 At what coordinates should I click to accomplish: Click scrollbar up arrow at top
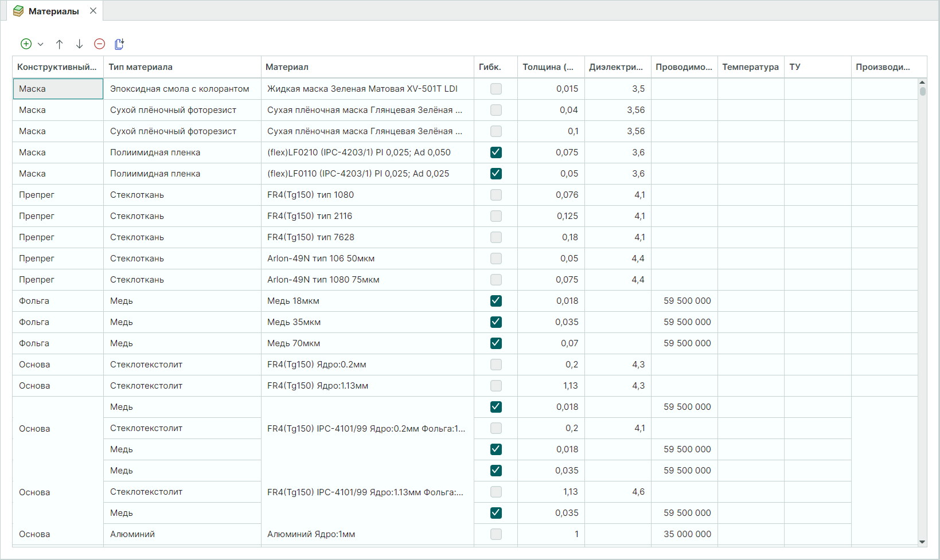point(922,83)
